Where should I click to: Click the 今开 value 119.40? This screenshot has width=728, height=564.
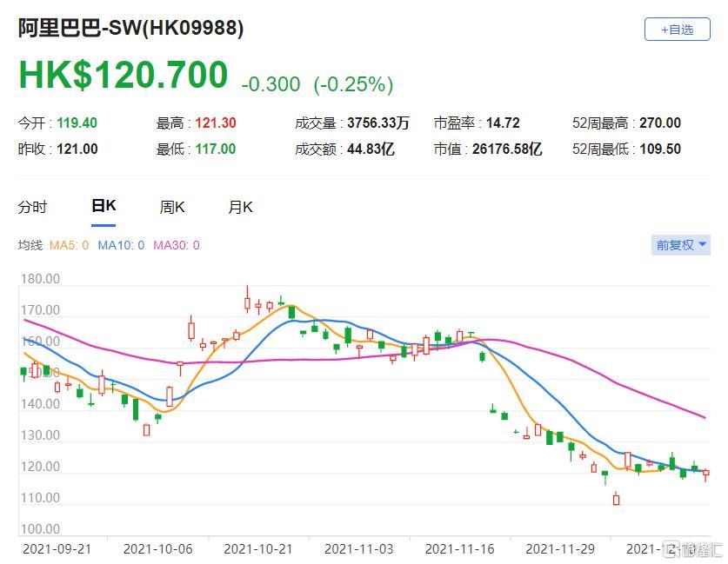77,123
